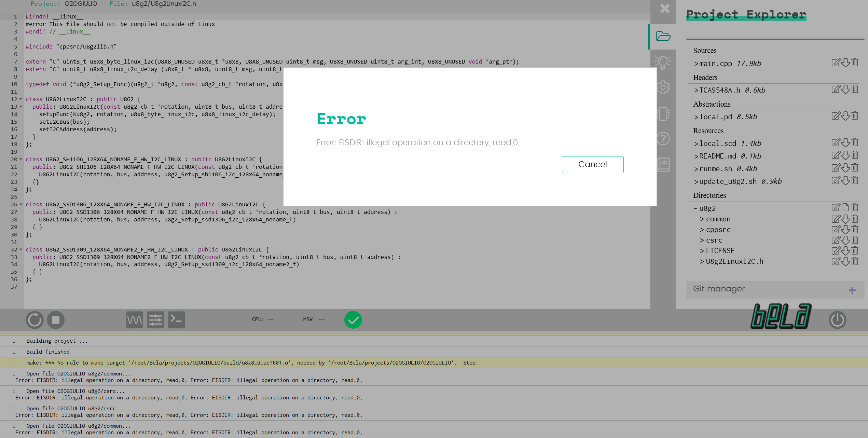Collapse the u8g2 directory
The height and width of the screenshot is (438, 868).
coord(695,208)
